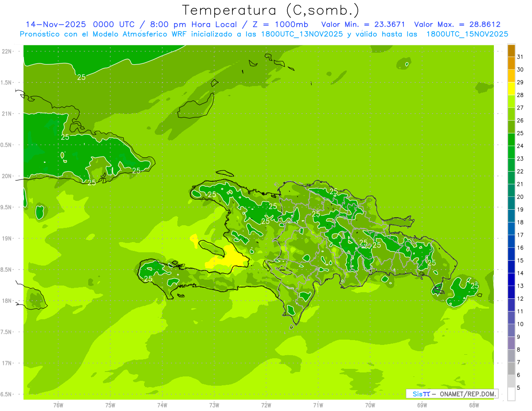Image resolution: width=532 pixels, height=411 pixels.
Task: Select the dark orange swatch above 31
Action: pos(511,51)
